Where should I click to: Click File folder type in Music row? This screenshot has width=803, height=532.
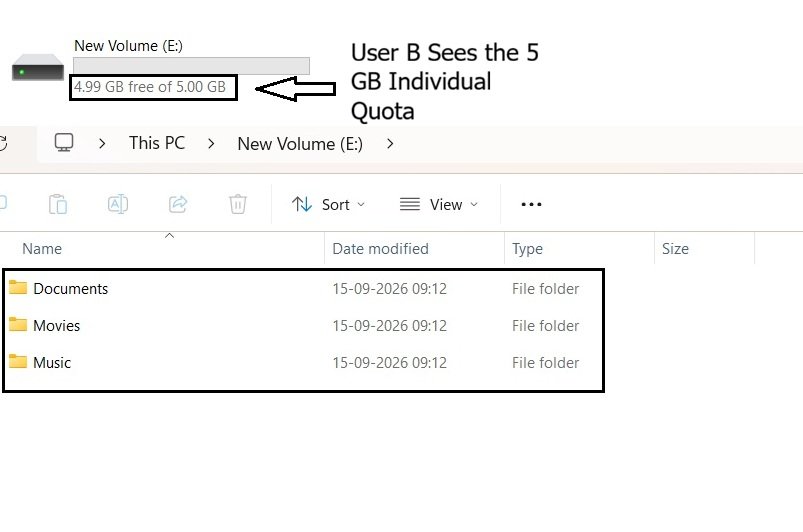coord(545,363)
